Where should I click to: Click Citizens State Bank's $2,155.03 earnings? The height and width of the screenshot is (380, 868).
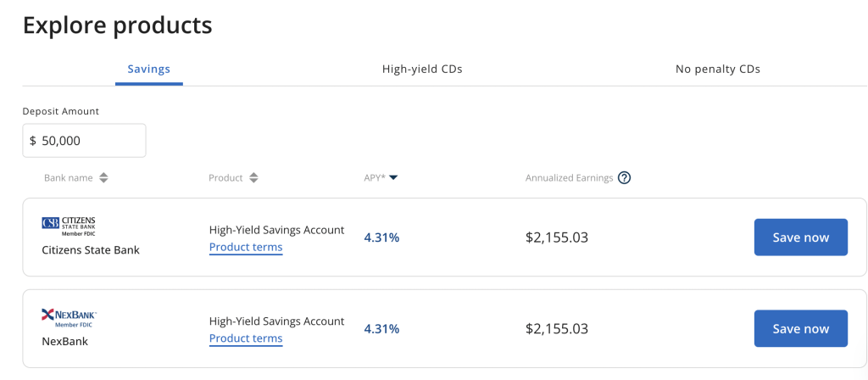(x=556, y=237)
